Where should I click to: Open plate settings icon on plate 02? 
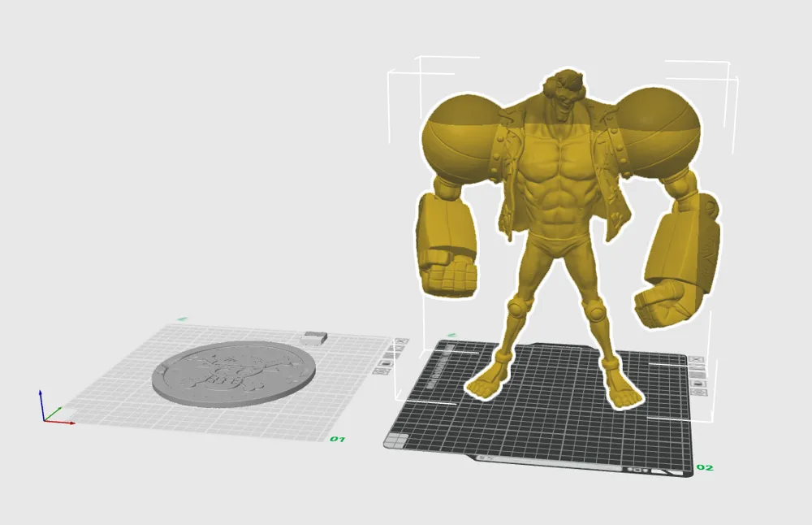[699, 393]
